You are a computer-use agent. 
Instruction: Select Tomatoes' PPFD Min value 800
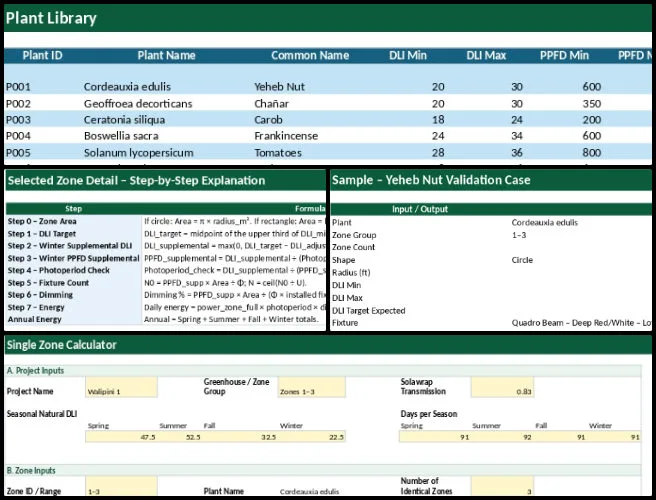[592, 153]
